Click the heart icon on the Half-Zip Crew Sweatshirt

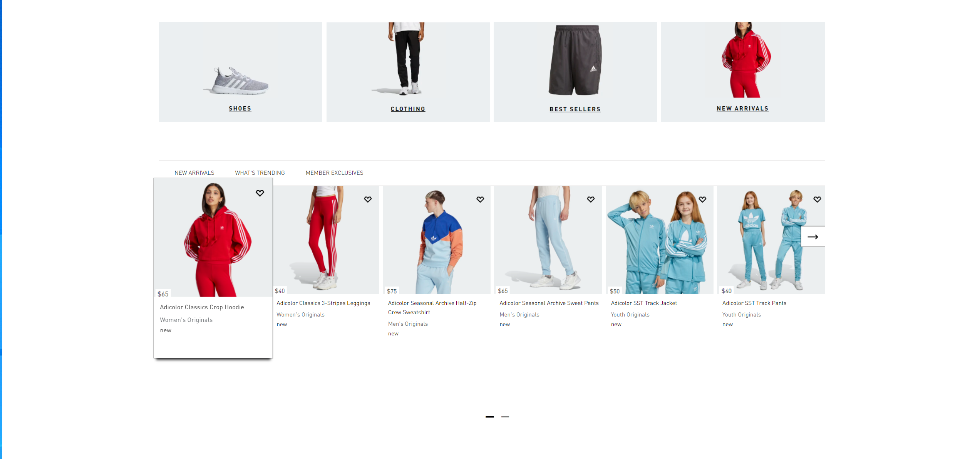pos(481,199)
